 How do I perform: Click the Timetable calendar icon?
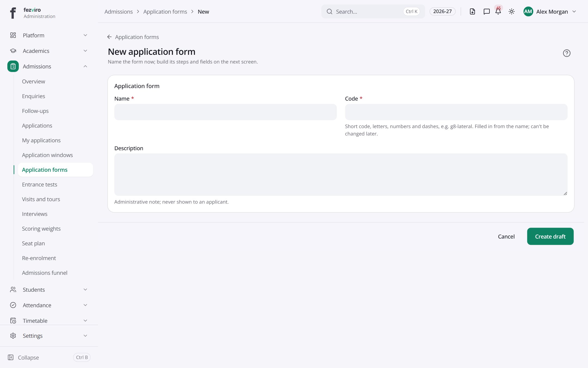tap(13, 321)
